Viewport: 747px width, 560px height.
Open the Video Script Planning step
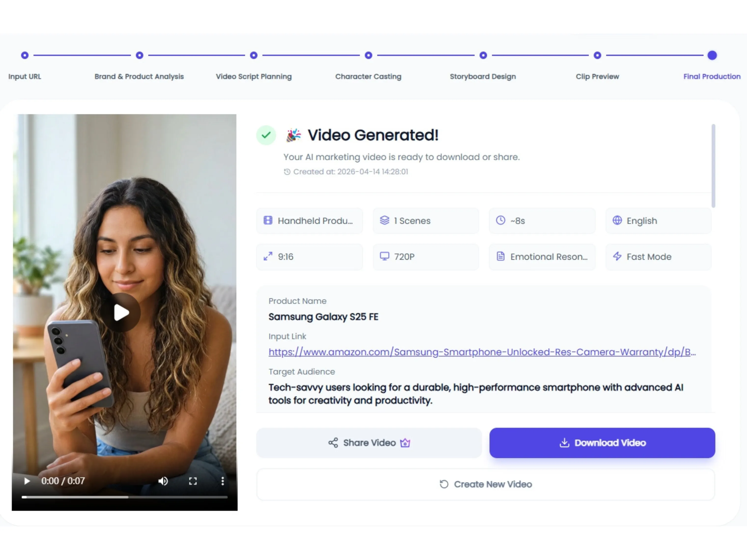(x=254, y=55)
